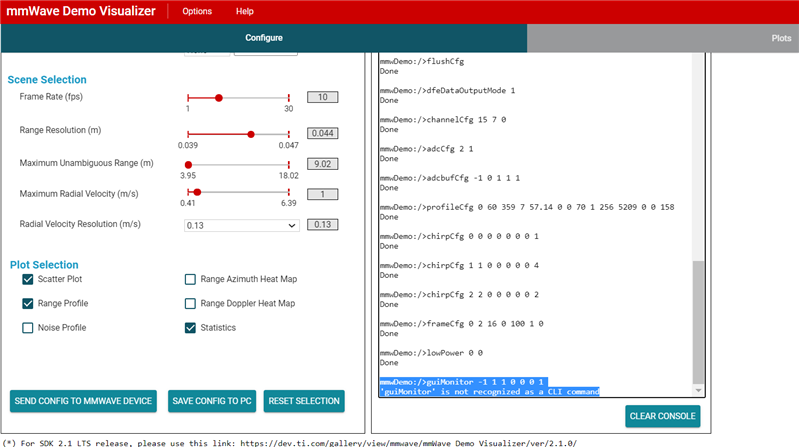This screenshot has width=799, height=447.
Task: Click SEND CONFIG TO MMWAVE DEVICE button
Action: pyautogui.click(x=83, y=401)
